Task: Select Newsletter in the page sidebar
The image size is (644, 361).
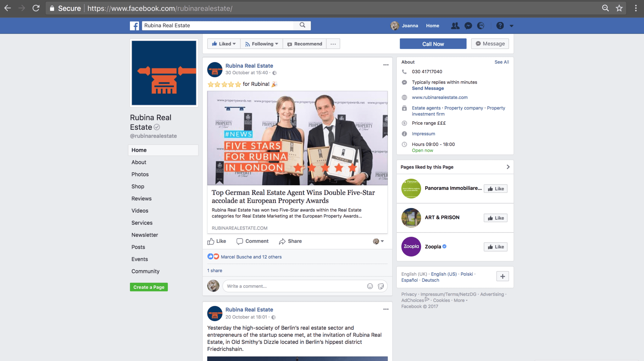Action: click(145, 235)
